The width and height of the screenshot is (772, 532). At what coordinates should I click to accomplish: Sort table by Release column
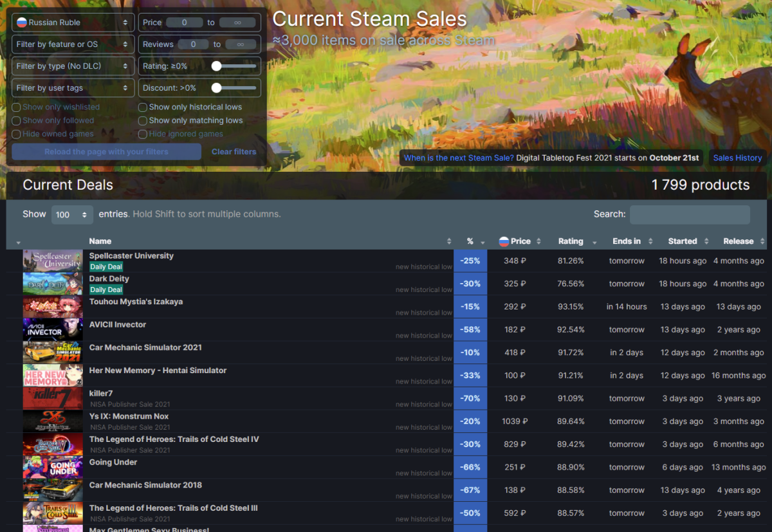pos(739,241)
